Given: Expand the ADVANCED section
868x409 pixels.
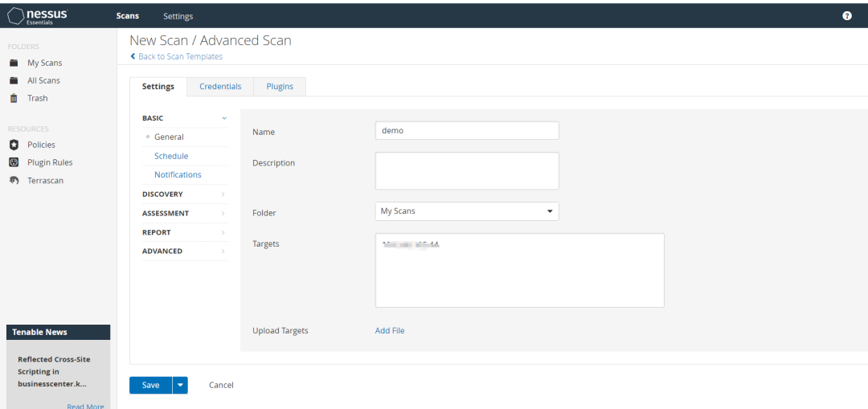Looking at the screenshot, I should (x=185, y=252).
